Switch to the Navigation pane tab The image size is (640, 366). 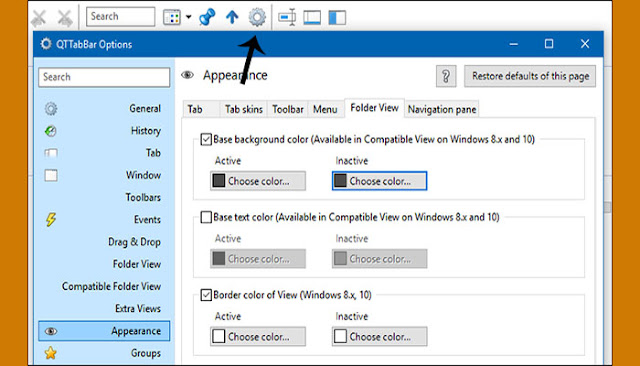click(442, 109)
